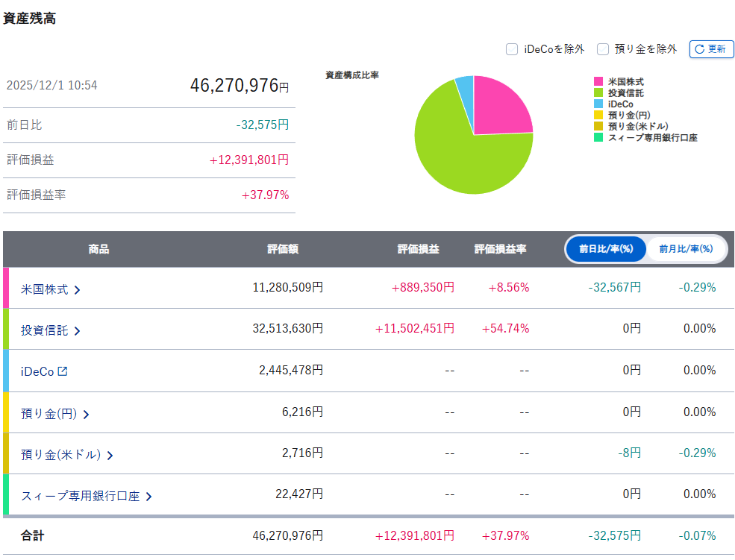Click the pink 米国株式 pie chart slice

(x=500, y=108)
